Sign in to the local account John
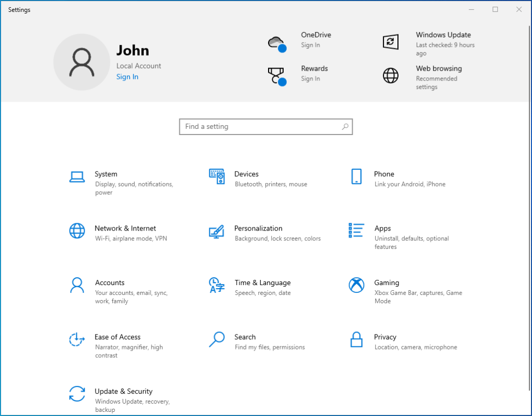The width and height of the screenshot is (532, 416). pos(127,76)
